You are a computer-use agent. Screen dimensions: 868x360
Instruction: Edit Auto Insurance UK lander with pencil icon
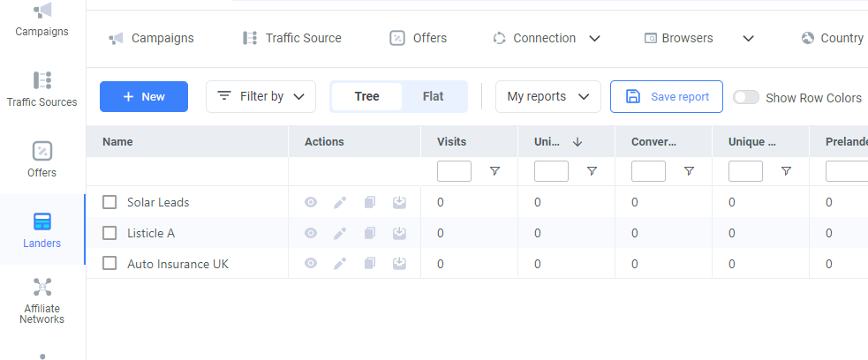[x=340, y=263]
